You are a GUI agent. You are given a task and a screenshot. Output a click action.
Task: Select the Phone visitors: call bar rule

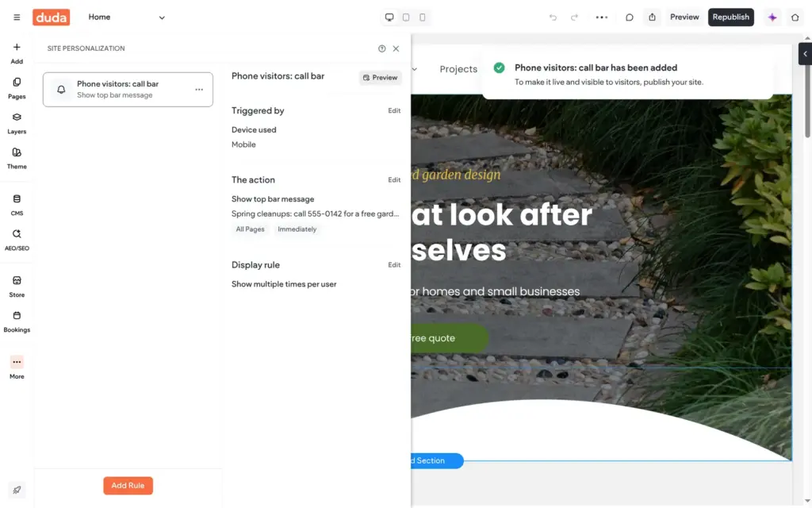[128, 90]
